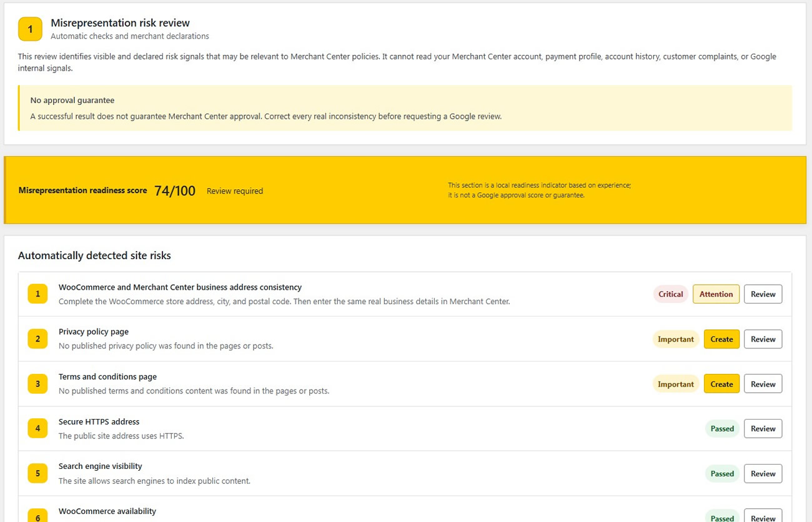Select number badge 2 for privacy policy

pos(37,339)
